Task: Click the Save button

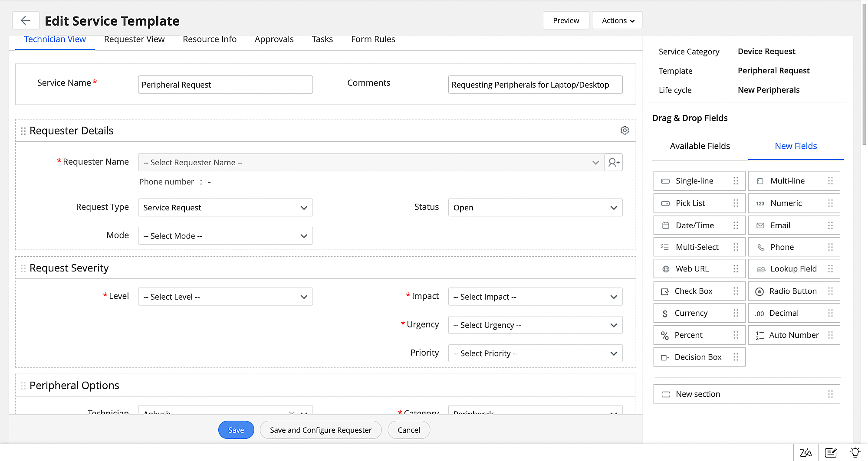Action: (x=236, y=430)
